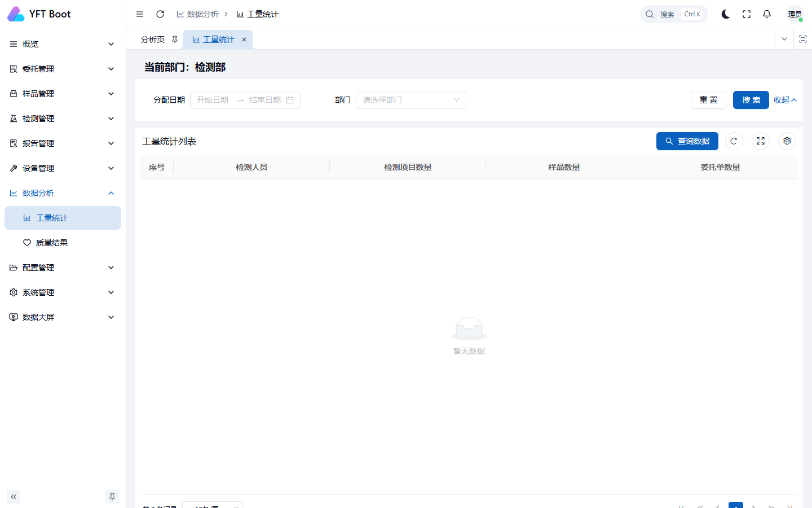This screenshot has width=812, height=508.
Task: Expand the 委托管理 menu
Action: 63,69
